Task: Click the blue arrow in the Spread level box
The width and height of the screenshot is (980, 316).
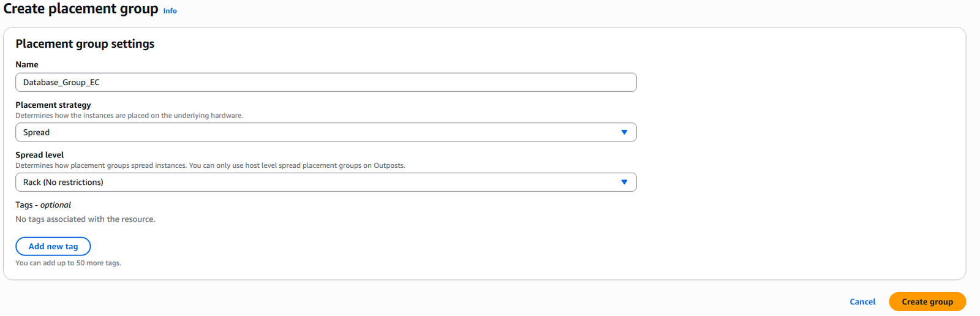Action: click(x=624, y=182)
